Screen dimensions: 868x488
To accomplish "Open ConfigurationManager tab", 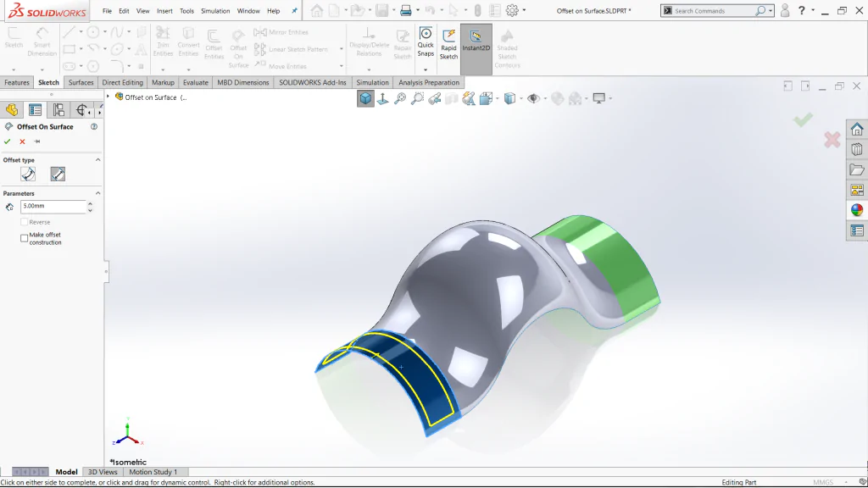I will (58, 110).
